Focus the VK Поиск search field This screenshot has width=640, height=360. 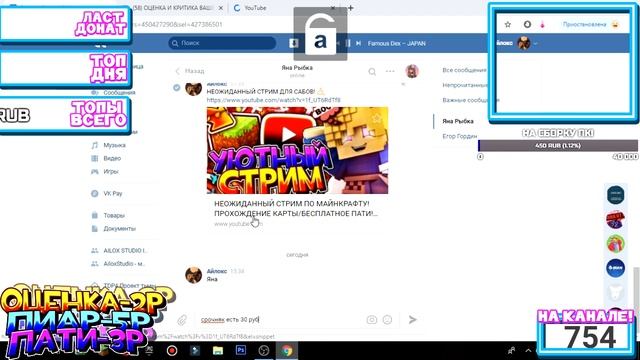click(x=222, y=43)
